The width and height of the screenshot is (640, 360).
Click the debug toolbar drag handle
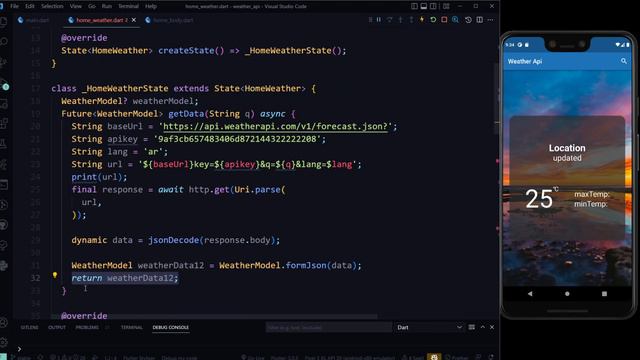click(370, 20)
